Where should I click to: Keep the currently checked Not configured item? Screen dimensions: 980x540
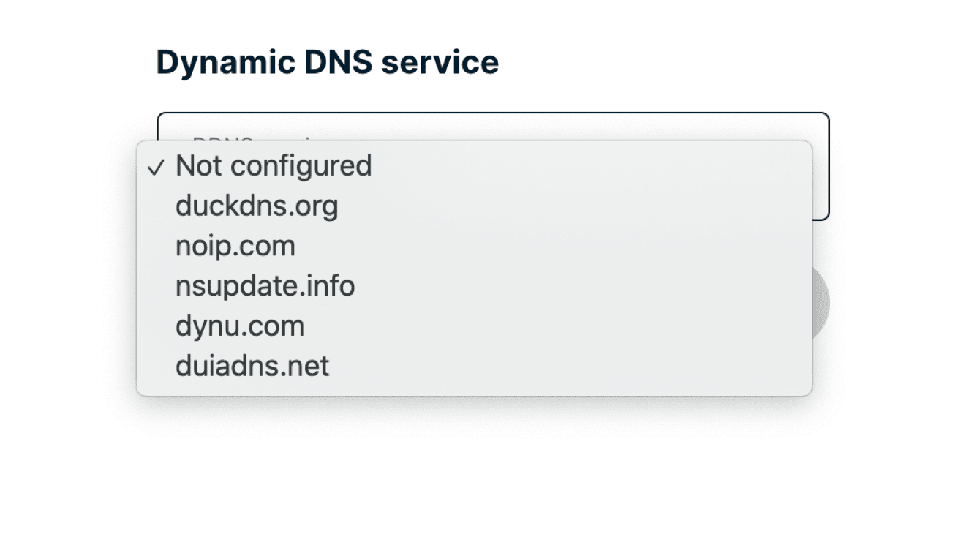[x=274, y=166]
